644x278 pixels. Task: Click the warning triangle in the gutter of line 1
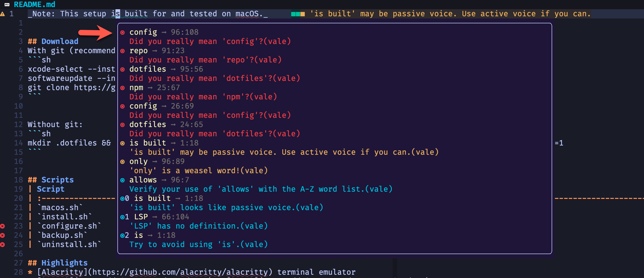click(3, 14)
